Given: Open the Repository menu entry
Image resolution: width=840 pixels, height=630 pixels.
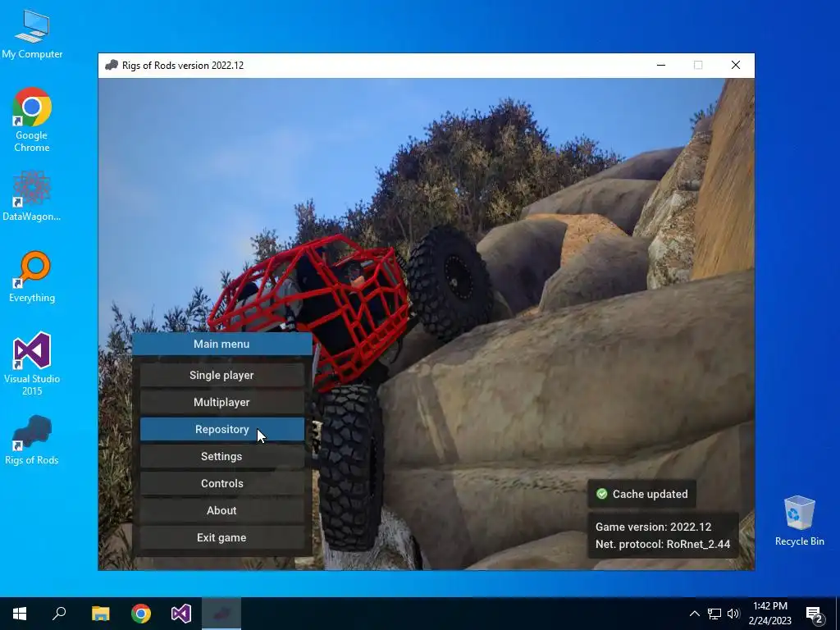Looking at the screenshot, I should (221, 429).
